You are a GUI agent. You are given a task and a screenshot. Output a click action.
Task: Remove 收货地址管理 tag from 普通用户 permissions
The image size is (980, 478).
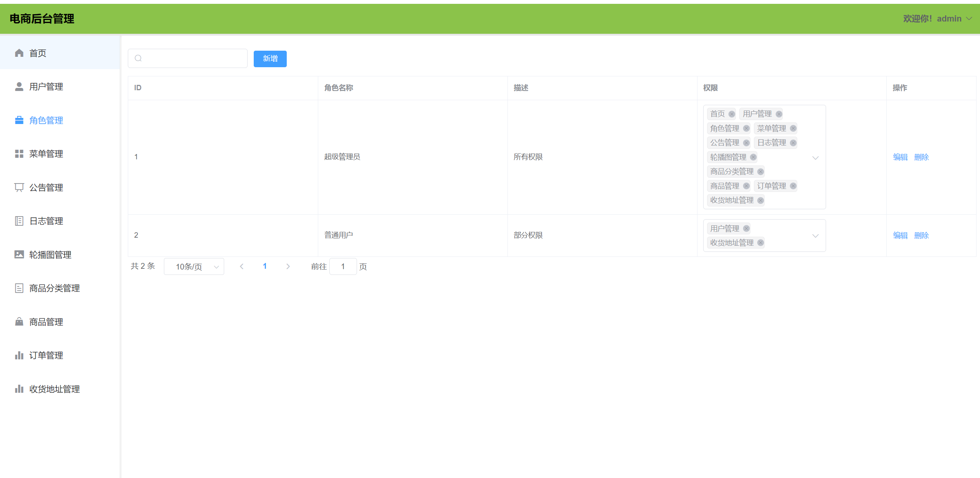tap(760, 243)
